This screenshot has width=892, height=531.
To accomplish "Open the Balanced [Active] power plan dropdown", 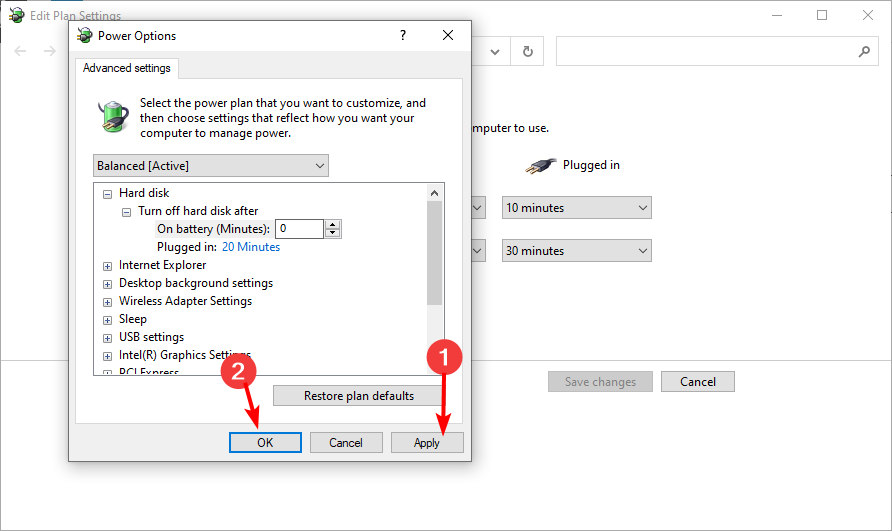I will (x=210, y=166).
